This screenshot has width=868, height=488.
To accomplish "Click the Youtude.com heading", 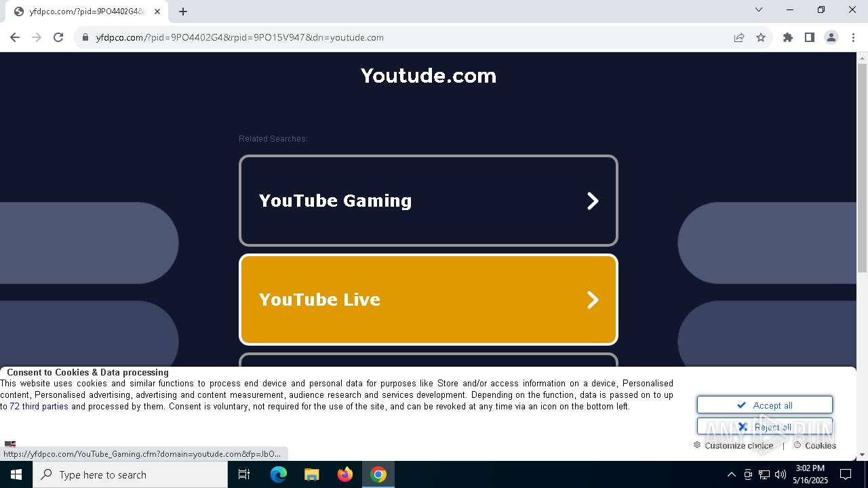I will coord(429,75).
